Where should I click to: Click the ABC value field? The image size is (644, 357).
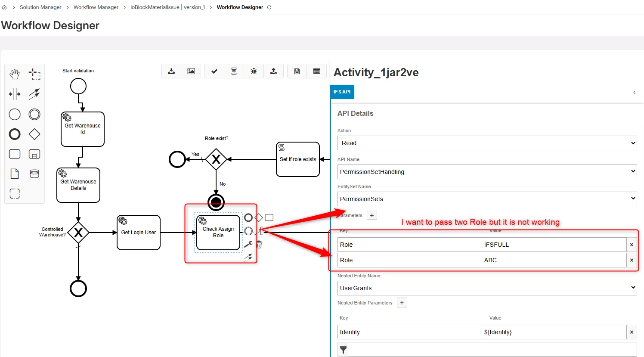(x=554, y=260)
